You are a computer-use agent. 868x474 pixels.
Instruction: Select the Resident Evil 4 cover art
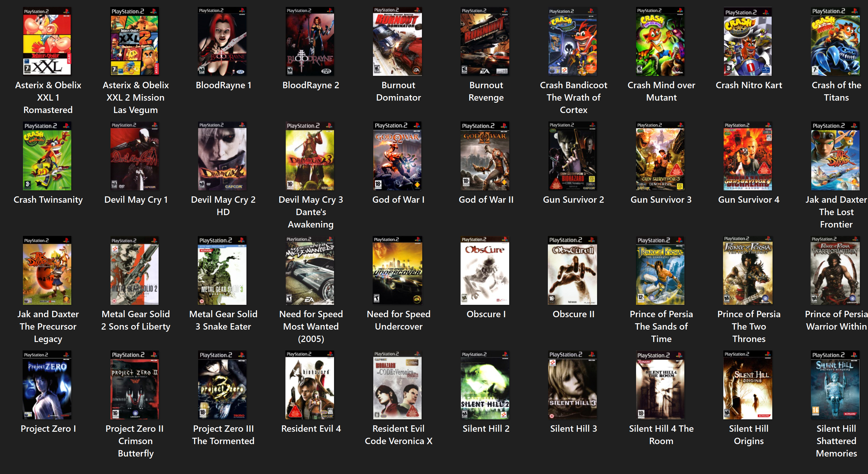coord(310,385)
